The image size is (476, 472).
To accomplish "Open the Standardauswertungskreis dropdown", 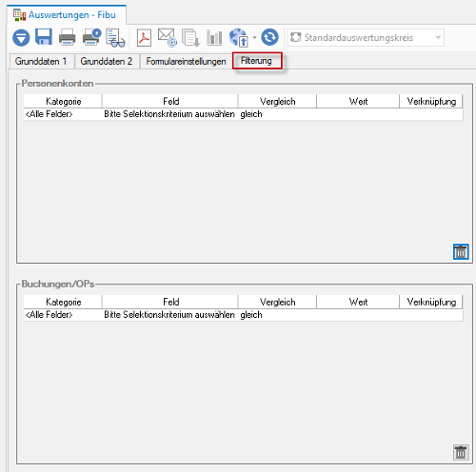I will pyautogui.click(x=366, y=37).
